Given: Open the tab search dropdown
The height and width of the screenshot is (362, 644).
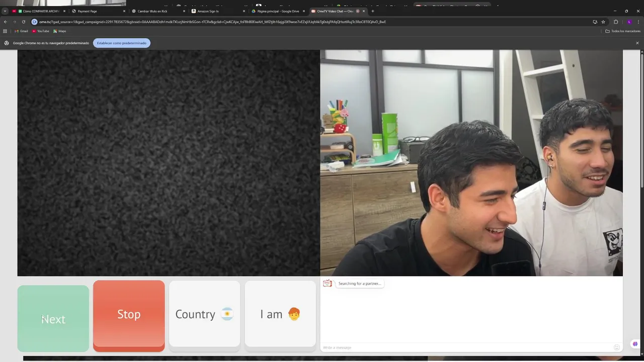Looking at the screenshot, I should coord(5,11).
